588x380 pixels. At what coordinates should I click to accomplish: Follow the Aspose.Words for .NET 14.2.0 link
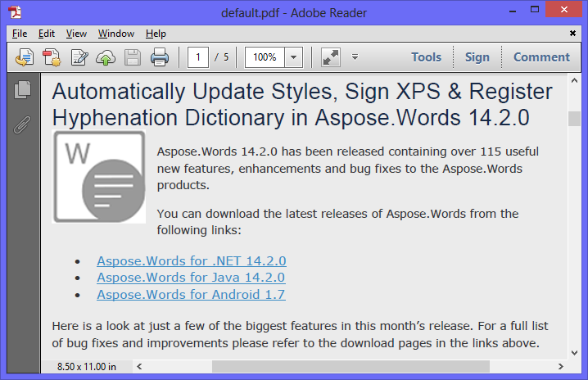point(192,260)
